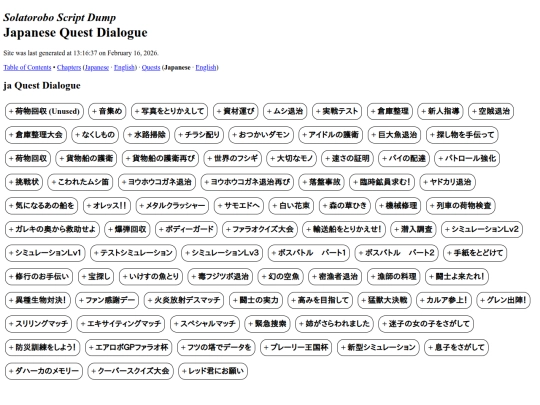Viewport: 540px width, 405px height.
Task: Expand the ガレキの奥から救助せよ quest
Action: pyautogui.click(x=52, y=229)
